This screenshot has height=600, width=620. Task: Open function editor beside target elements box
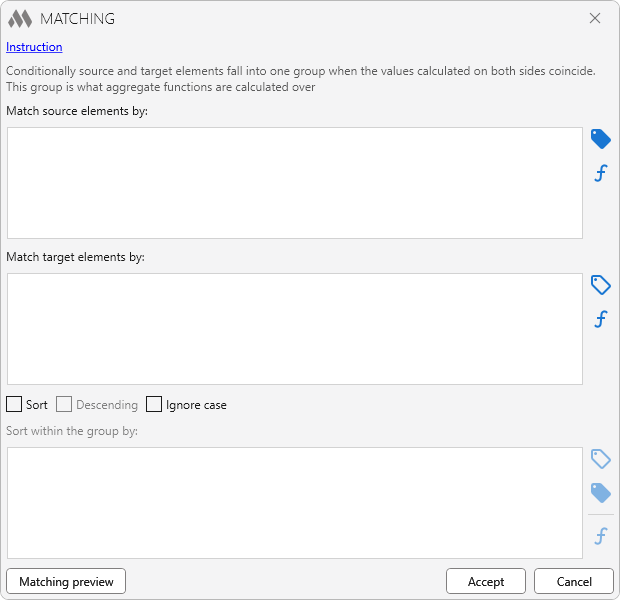(600, 319)
